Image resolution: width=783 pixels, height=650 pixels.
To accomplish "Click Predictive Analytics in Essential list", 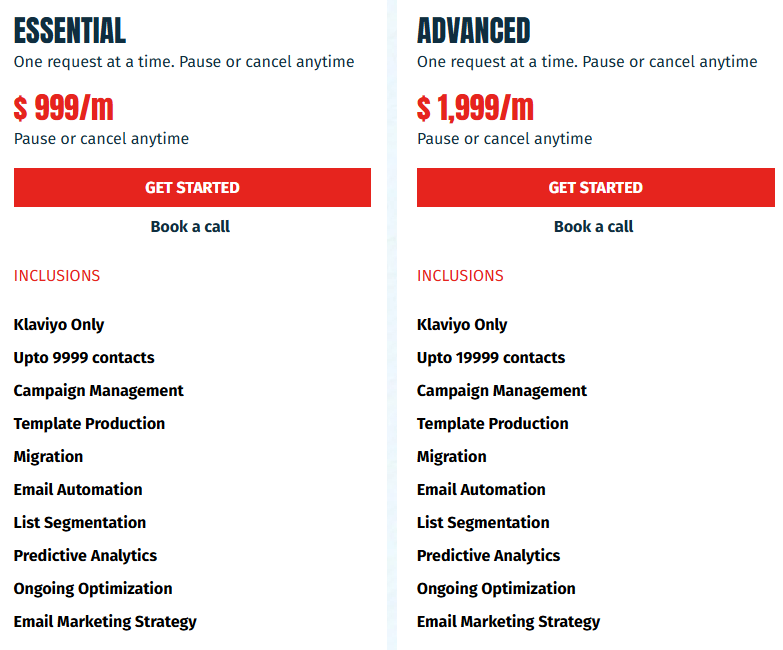I will 85,555.
